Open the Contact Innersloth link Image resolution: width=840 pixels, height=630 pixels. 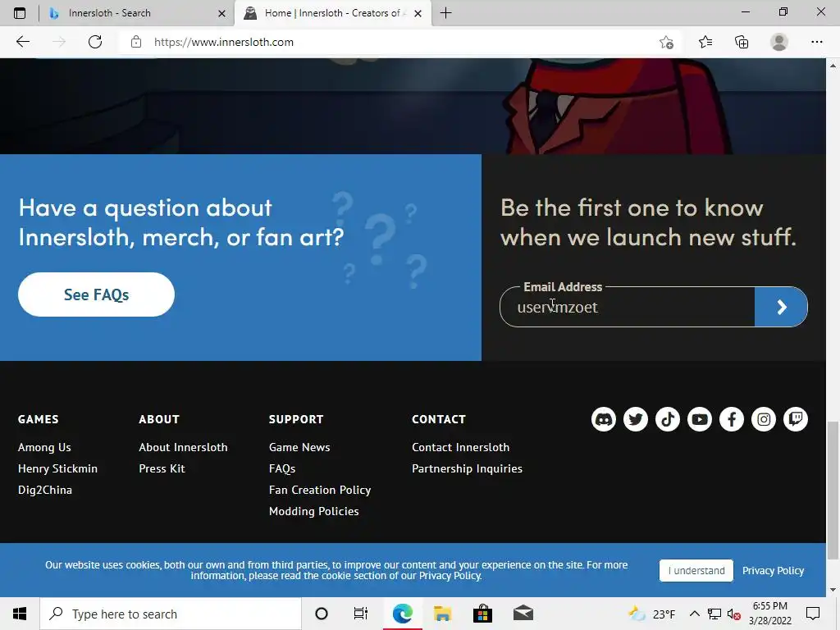tap(461, 447)
